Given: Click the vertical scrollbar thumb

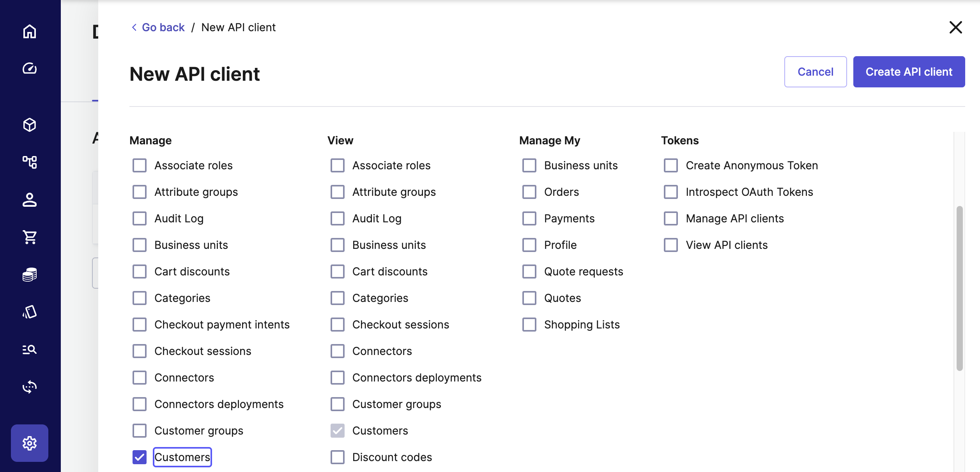Looking at the screenshot, I should tap(960, 289).
